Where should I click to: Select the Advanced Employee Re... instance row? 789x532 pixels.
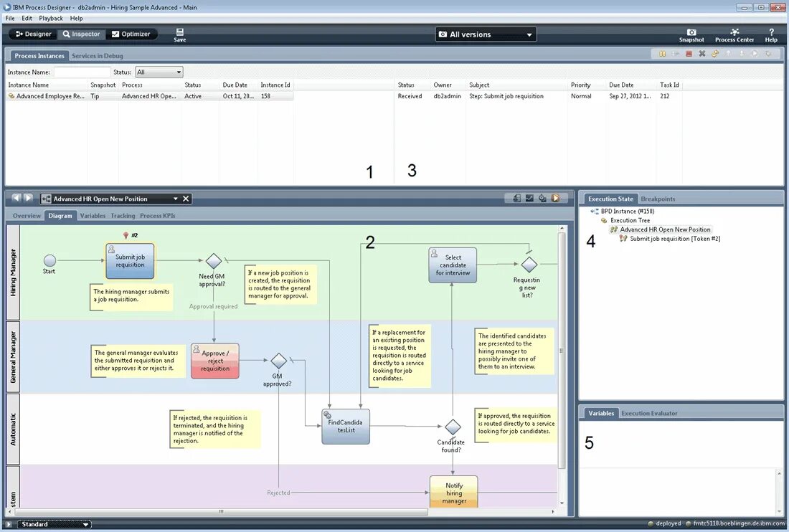[x=150, y=96]
